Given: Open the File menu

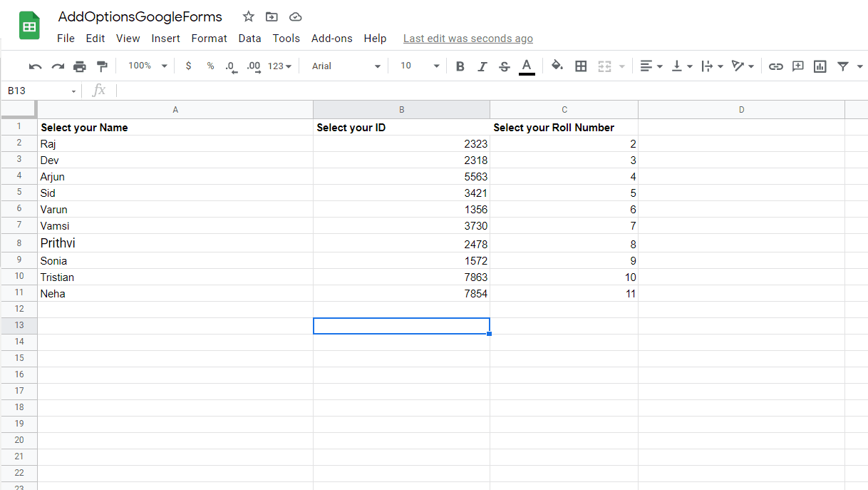Looking at the screenshot, I should point(66,39).
